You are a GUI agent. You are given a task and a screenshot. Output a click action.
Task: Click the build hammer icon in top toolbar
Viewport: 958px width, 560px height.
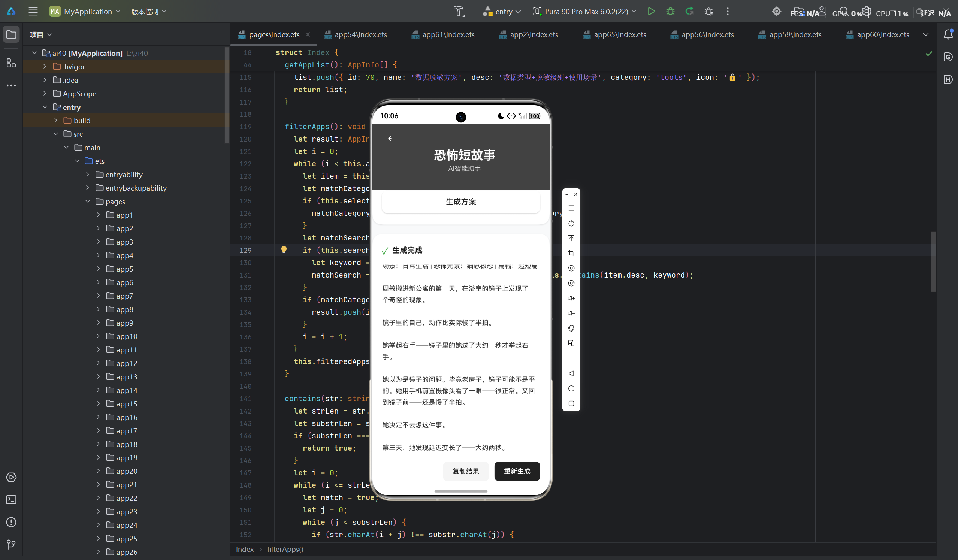coord(459,11)
